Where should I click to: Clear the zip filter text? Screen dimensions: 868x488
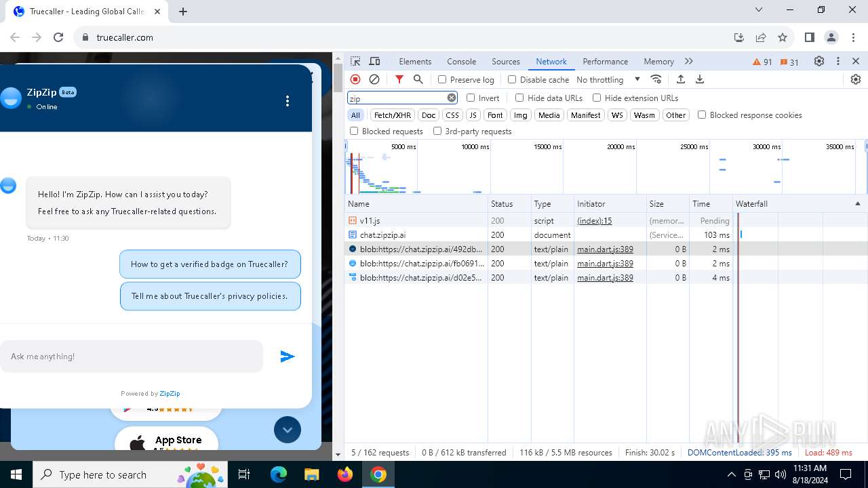point(452,98)
